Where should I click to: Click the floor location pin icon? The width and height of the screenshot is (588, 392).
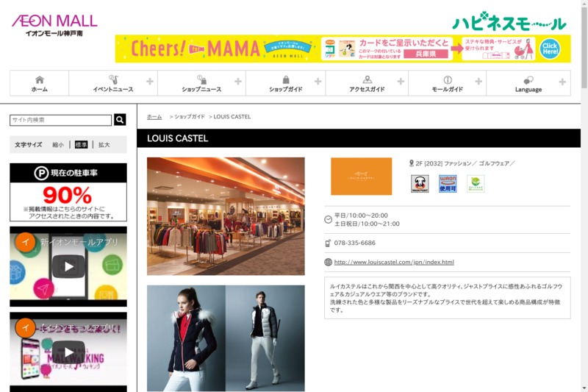coord(412,163)
